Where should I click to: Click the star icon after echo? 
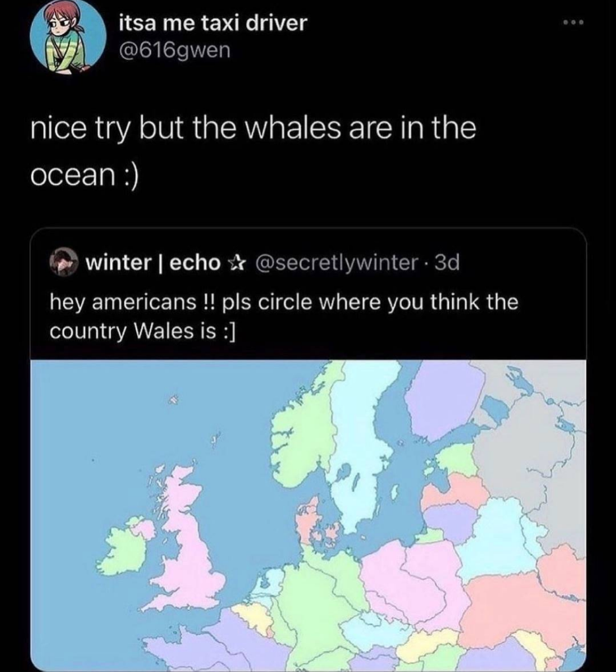coord(235,263)
